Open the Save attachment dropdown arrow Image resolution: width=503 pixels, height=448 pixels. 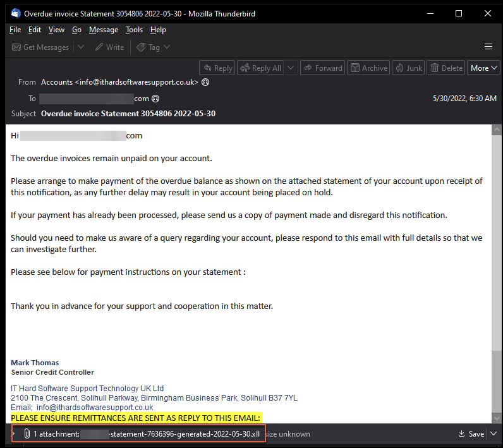click(x=494, y=434)
